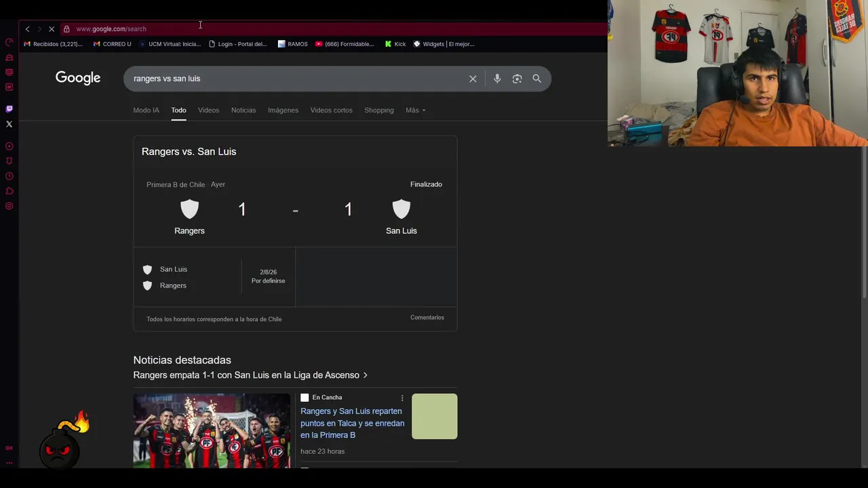The width and height of the screenshot is (868, 488).
Task: Select the Todo results tab
Action: [x=178, y=110]
